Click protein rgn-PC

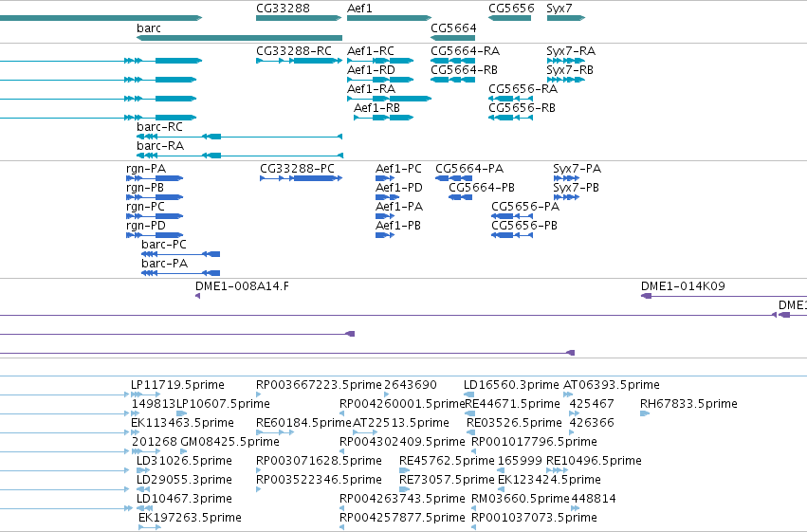pyautogui.click(x=155, y=216)
